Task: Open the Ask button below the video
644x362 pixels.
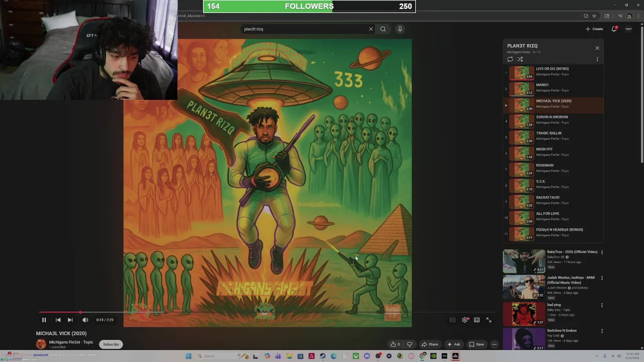Action: [x=453, y=344]
